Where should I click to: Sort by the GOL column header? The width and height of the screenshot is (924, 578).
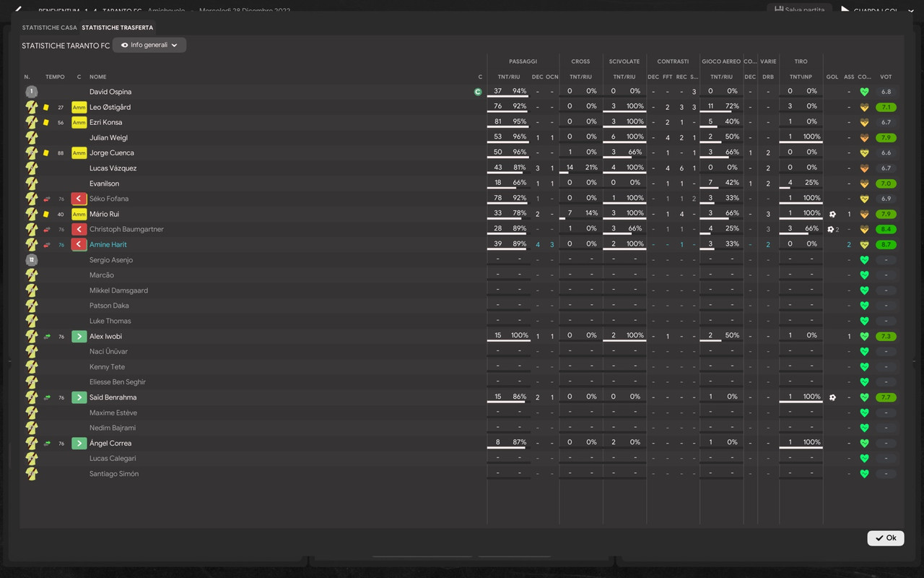coord(832,77)
